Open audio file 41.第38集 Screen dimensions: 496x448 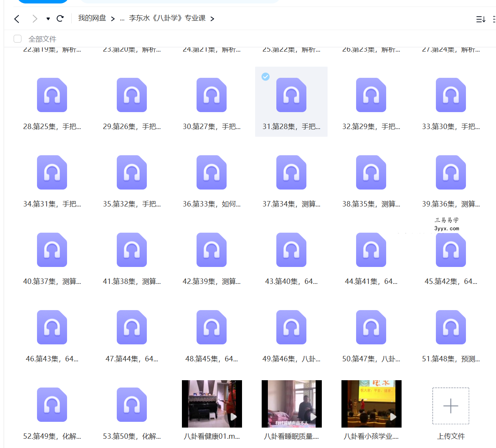[132, 250]
